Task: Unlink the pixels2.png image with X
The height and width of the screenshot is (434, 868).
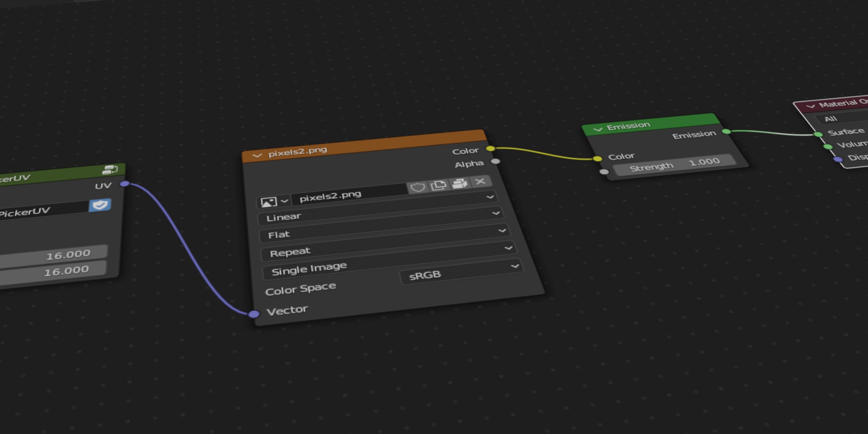Action: coord(480,182)
